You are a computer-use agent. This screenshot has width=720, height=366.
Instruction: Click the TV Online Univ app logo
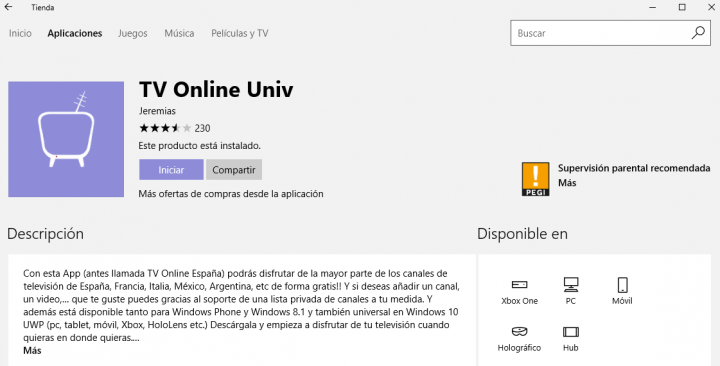point(66,139)
